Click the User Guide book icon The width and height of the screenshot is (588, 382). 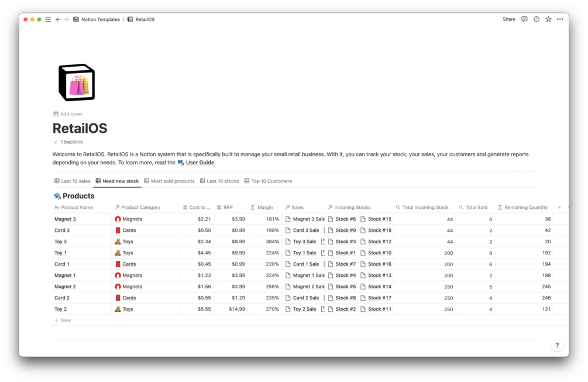click(181, 162)
